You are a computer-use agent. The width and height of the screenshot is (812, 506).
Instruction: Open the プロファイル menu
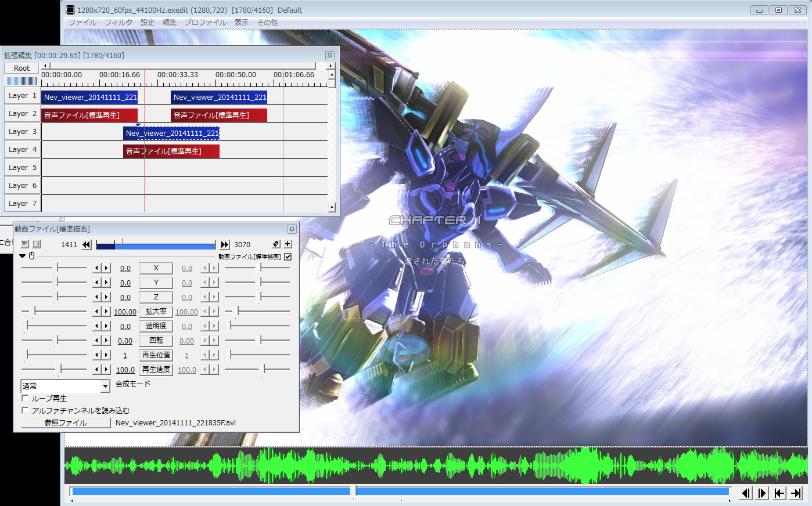click(206, 23)
